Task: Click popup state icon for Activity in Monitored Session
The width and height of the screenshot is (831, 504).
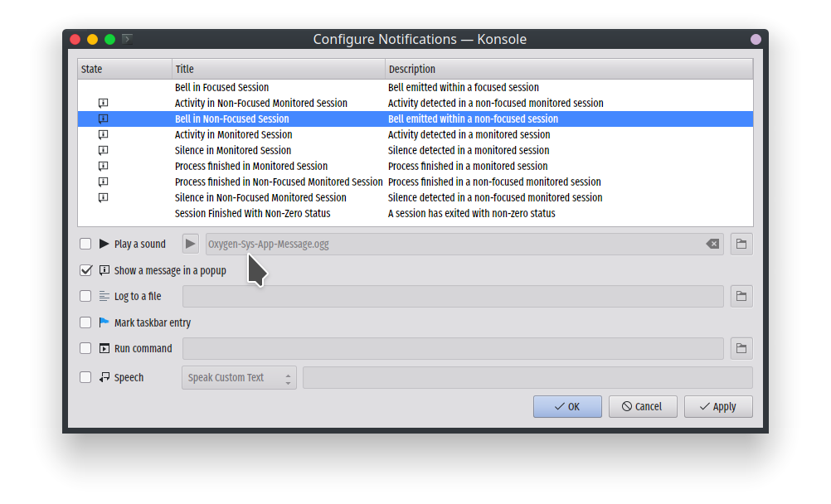Action: pyautogui.click(x=103, y=135)
